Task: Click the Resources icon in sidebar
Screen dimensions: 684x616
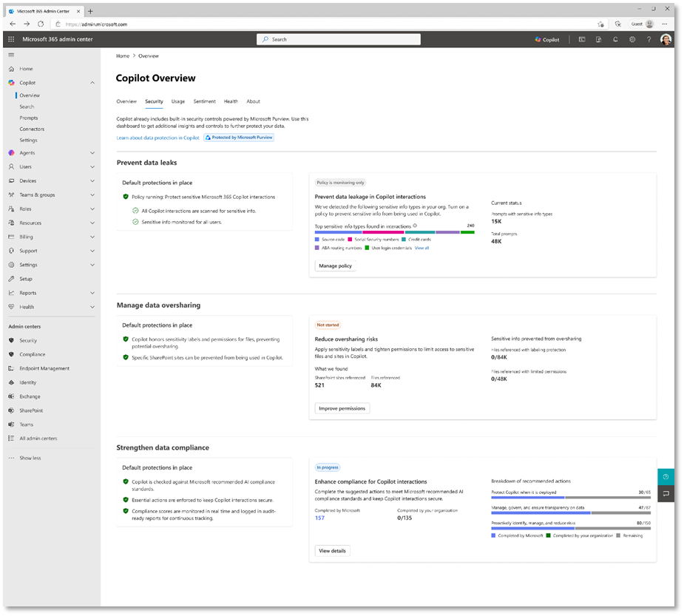Action: click(x=11, y=223)
